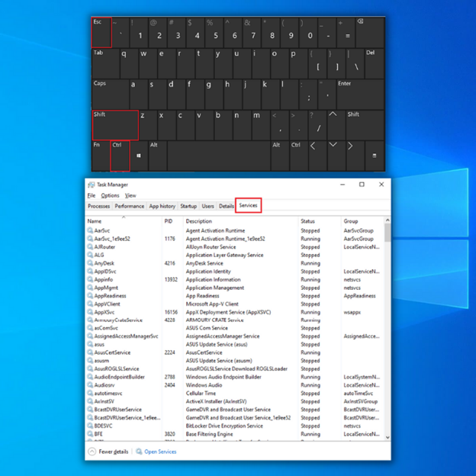Click the service icon next to AppVClient
Image resolution: width=476 pixels, height=476 pixels.
pyautogui.click(x=90, y=304)
